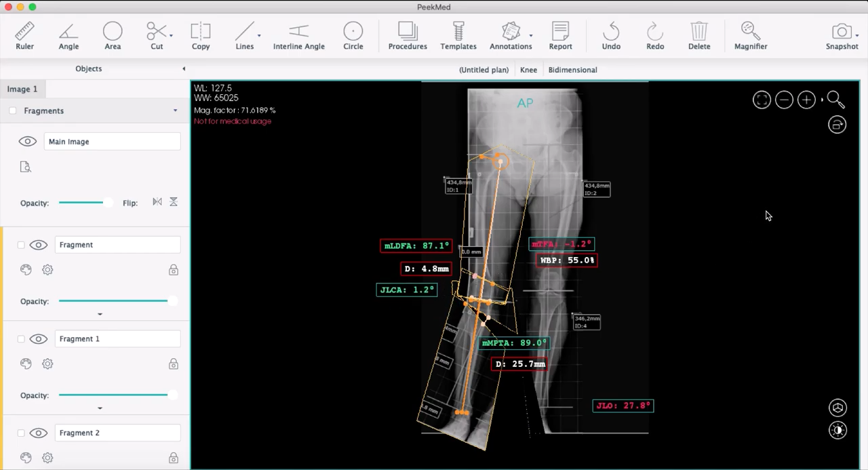Open the Templates library
This screenshot has height=470, width=868.
click(458, 36)
